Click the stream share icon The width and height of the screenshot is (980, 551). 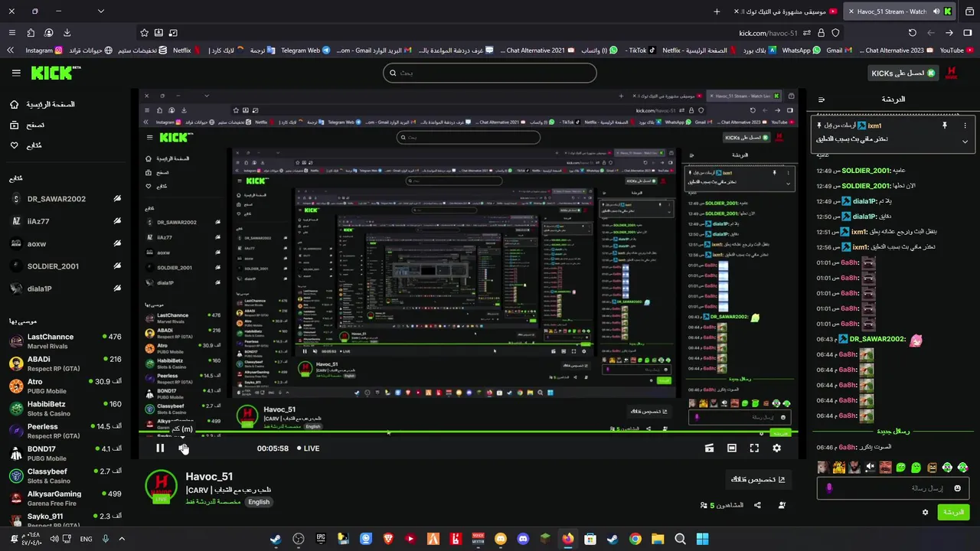coord(757,505)
